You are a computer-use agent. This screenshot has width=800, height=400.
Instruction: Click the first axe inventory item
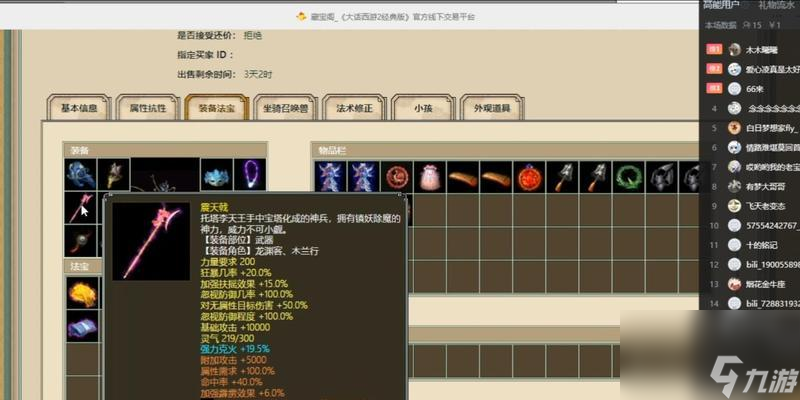[563, 177]
